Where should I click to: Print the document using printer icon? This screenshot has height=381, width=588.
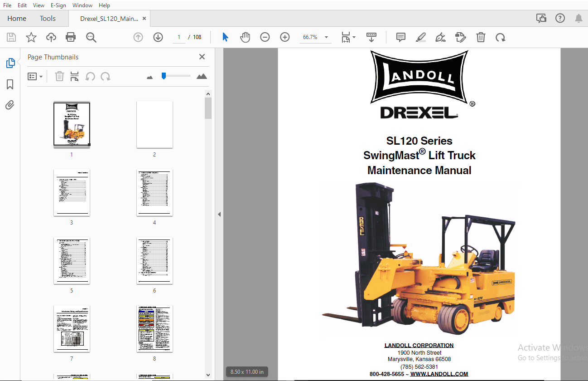click(71, 37)
